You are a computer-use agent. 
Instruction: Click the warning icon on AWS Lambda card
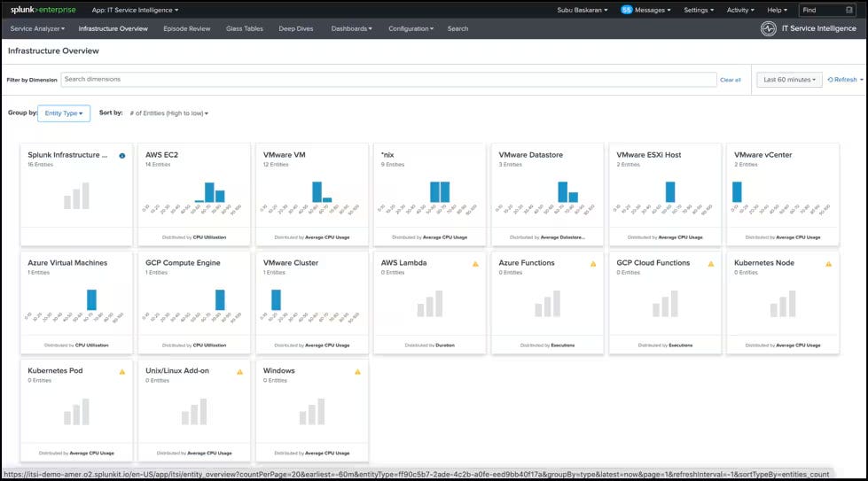point(475,263)
